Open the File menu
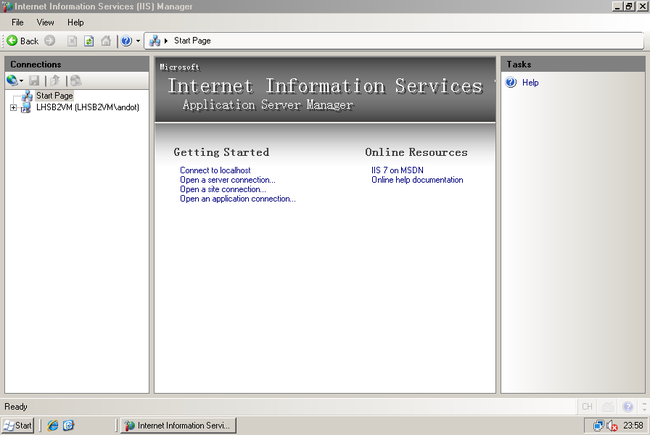The image size is (650, 435). click(17, 22)
